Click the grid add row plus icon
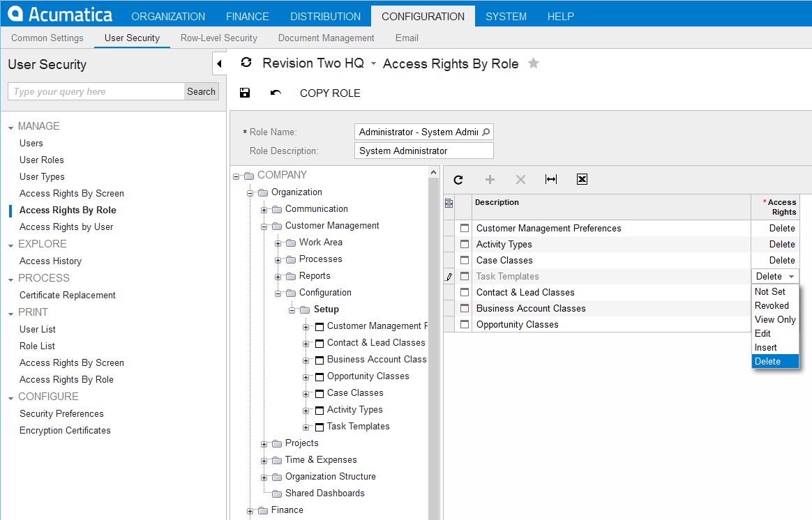Screen dimensions: 812x520 [490, 180]
